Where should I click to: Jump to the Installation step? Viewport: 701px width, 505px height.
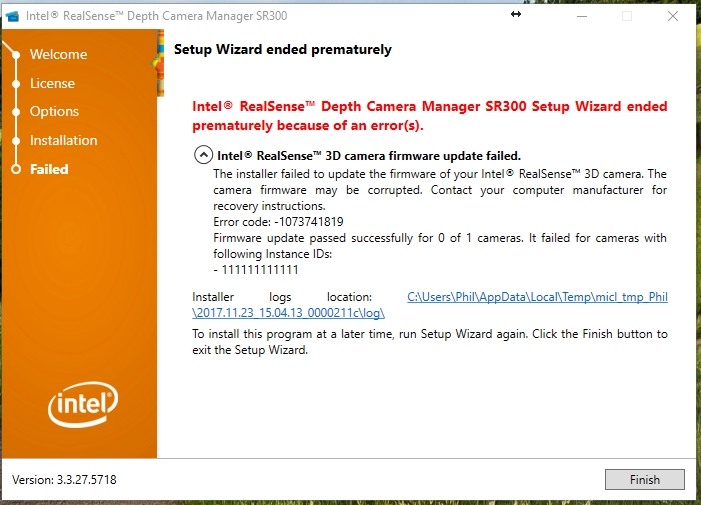click(x=63, y=141)
